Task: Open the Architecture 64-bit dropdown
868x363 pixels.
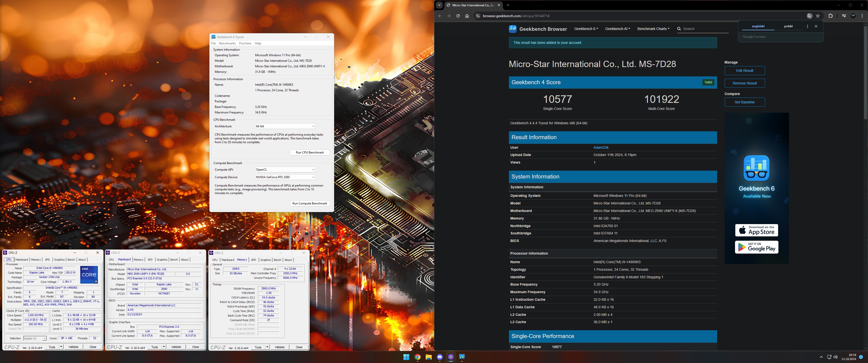Action: tap(285, 126)
